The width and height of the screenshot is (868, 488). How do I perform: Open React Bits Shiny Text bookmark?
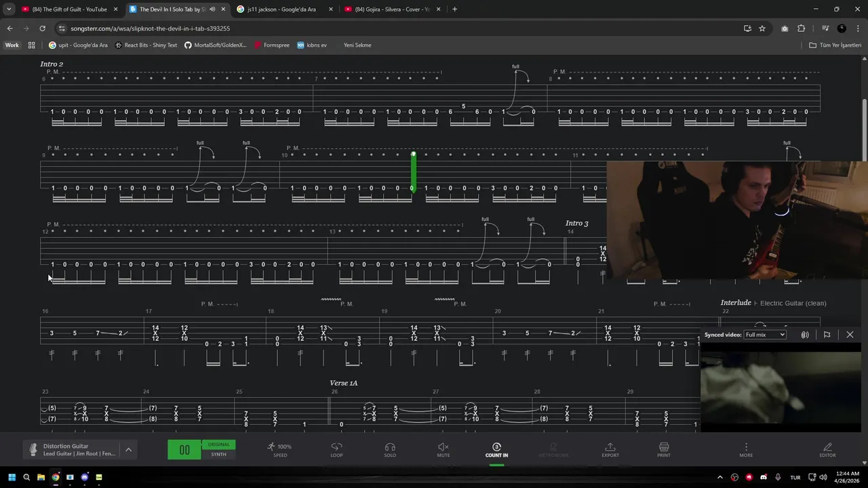146,45
